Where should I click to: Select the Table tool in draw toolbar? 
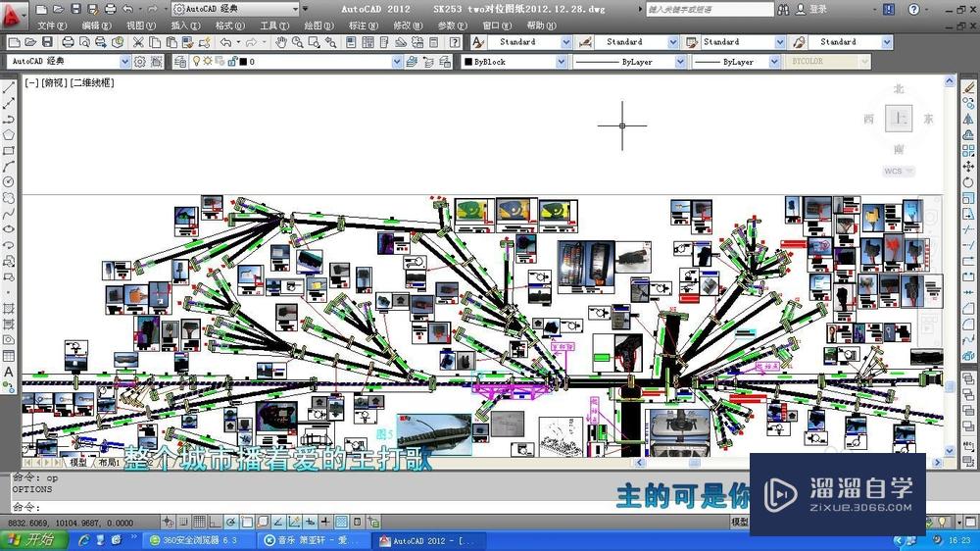click(x=9, y=356)
